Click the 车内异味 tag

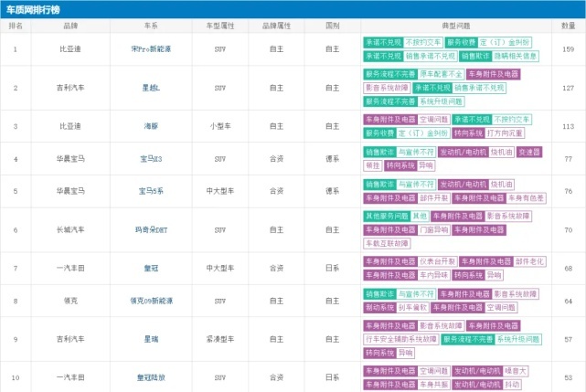(x=433, y=275)
